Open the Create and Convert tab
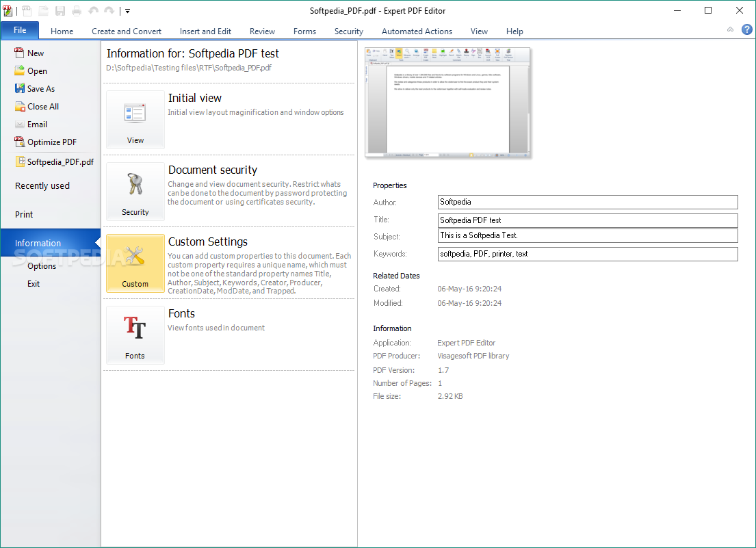 [x=127, y=31]
